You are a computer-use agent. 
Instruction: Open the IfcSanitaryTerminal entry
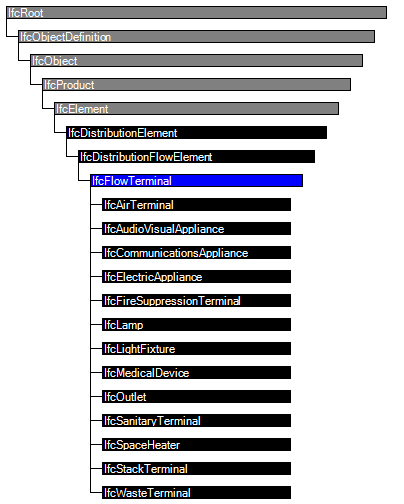[196, 421]
